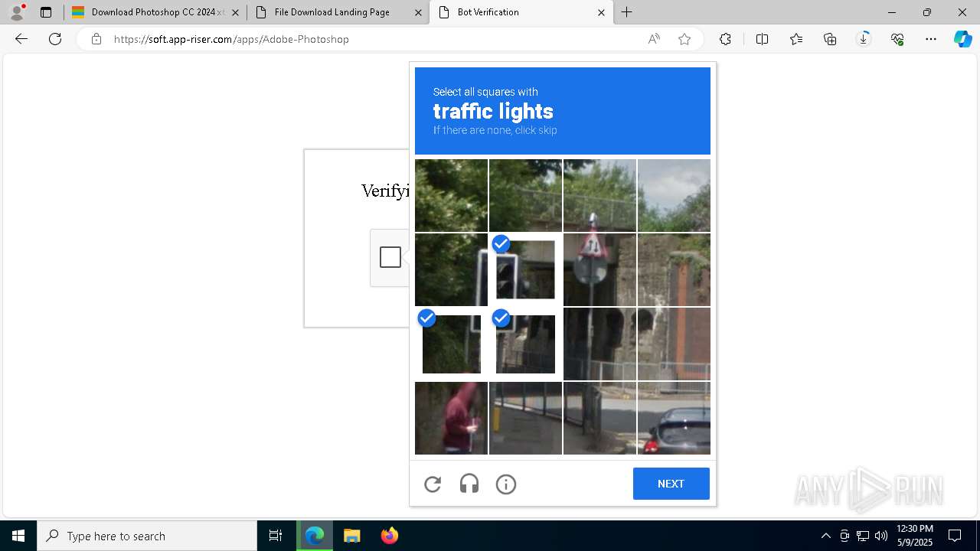Viewport: 980px width, 551px height.
Task: Select the tile showing sky and tree branches
Action: [x=674, y=195]
